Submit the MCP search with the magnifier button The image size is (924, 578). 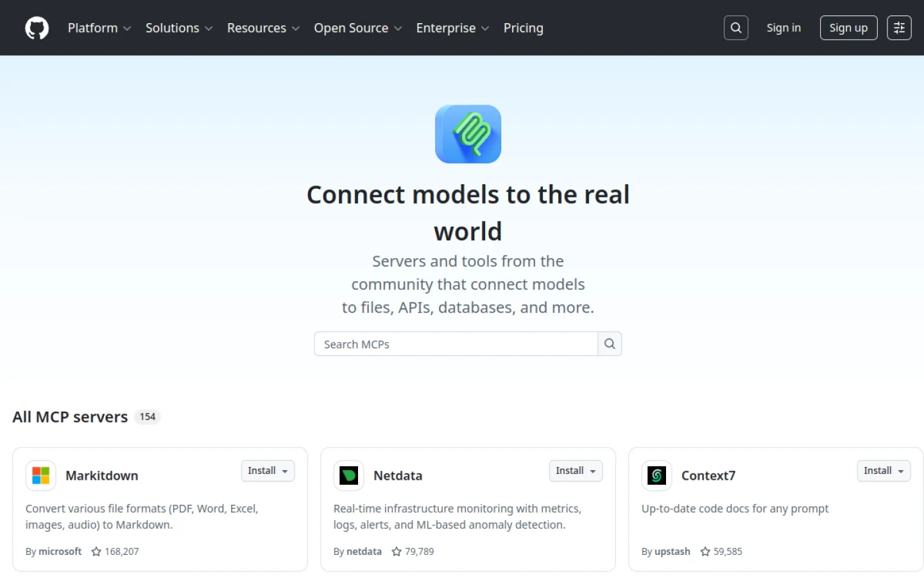610,344
